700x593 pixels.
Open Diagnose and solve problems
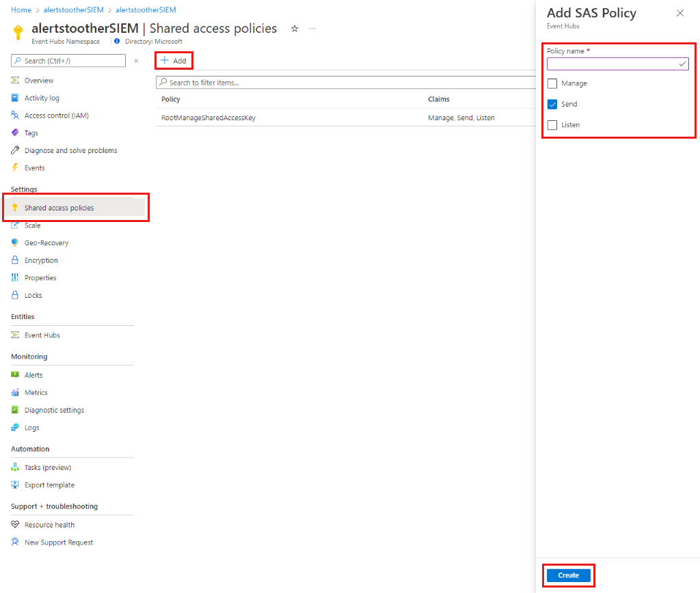(72, 150)
